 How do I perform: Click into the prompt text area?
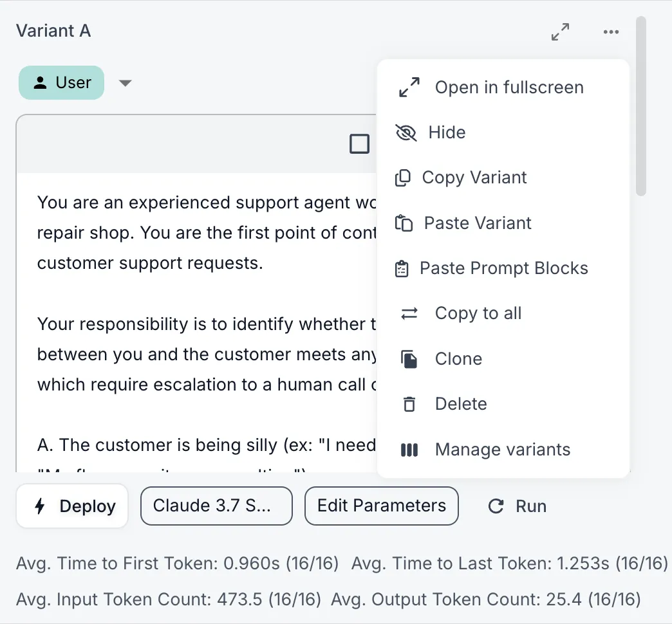(x=197, y=321)
